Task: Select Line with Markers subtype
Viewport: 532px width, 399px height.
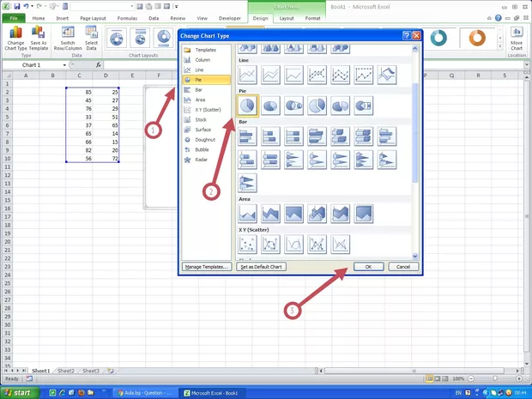Action: [317, 75]
